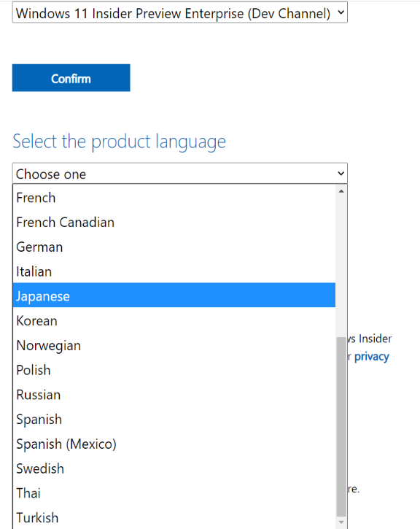
Task: Select French from the language list
Action: tap(174, 198)
